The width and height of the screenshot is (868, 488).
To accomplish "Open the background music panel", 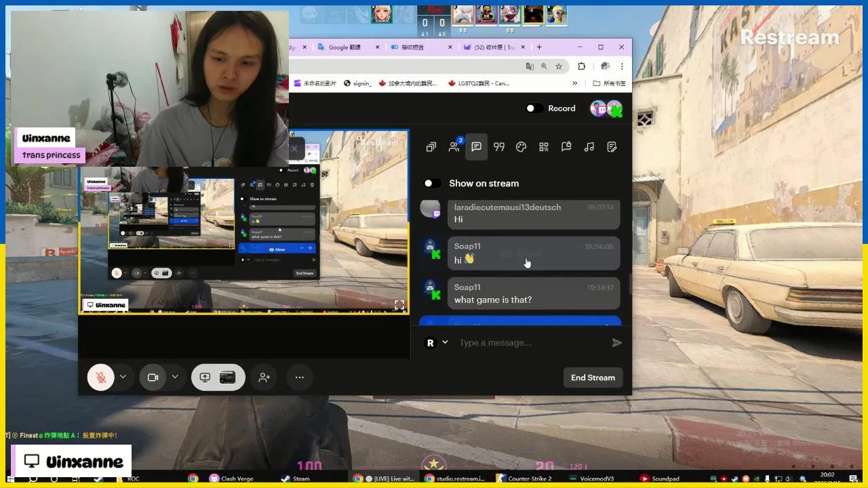I will (589, 147).
